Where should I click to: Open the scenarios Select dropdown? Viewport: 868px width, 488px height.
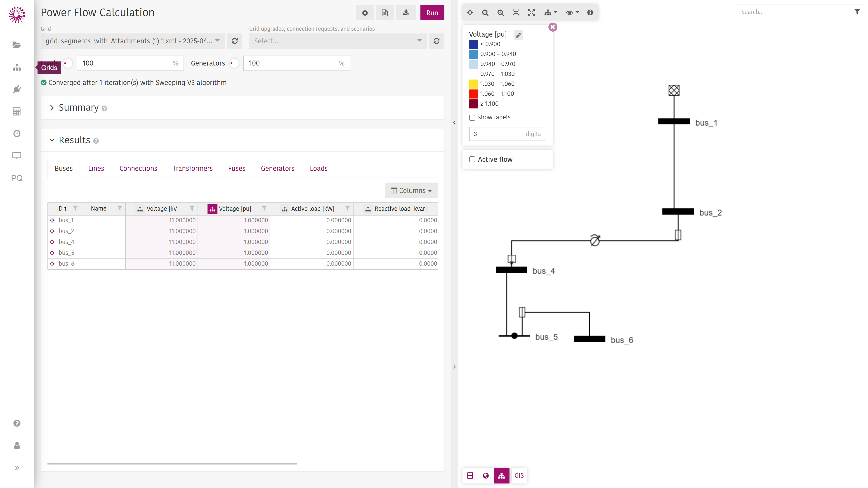[338, 41]
